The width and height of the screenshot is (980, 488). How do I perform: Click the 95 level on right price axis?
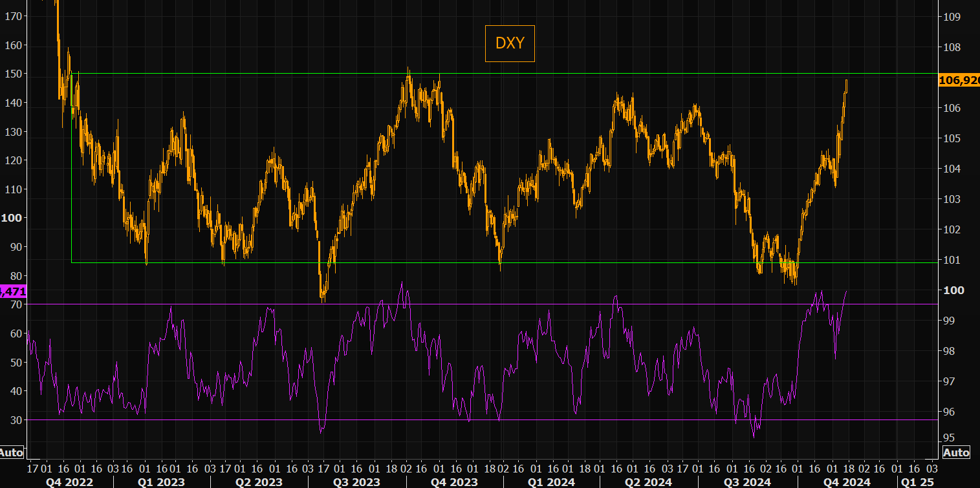pyautogui.click(x=948, y=437)
